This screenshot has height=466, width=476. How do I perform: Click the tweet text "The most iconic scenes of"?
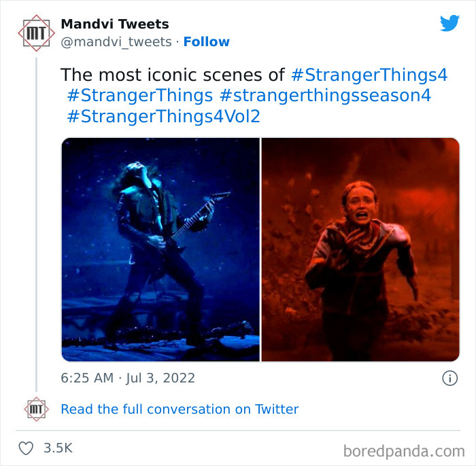pyautogui.click(x=173, y=75)
